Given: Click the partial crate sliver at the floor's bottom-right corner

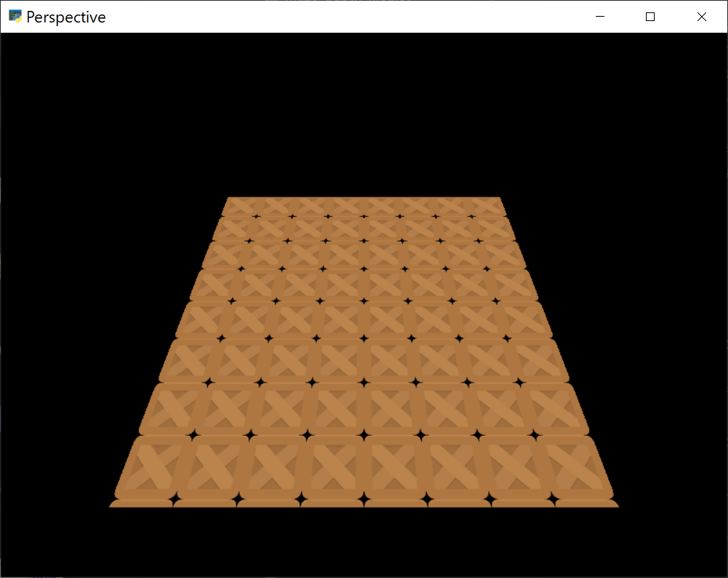Looking at the screenshot, I should (586, 503).
